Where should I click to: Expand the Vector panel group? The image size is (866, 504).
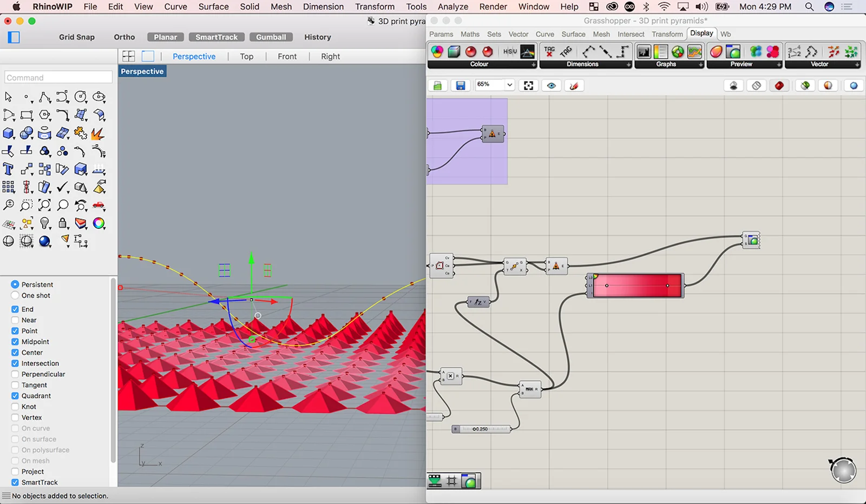(x=857, y=64)
